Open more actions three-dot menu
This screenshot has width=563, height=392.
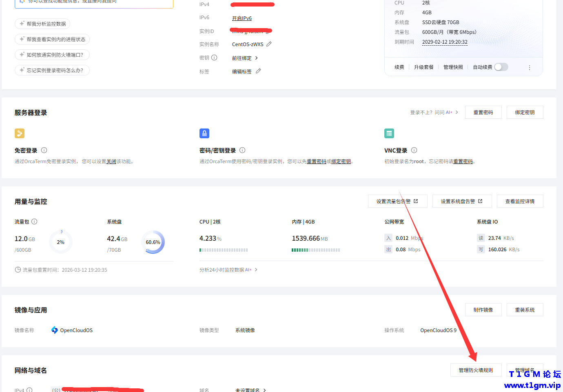point(530,67)
